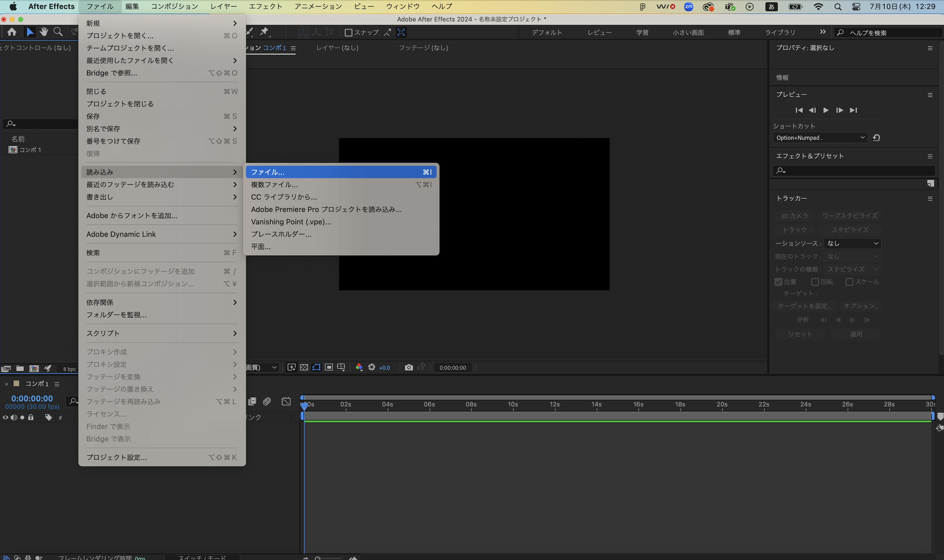The width and height of the screenshot is (944, 560).
Task: Click the Reset Exposure aperture icon
Action: [372, 367]
